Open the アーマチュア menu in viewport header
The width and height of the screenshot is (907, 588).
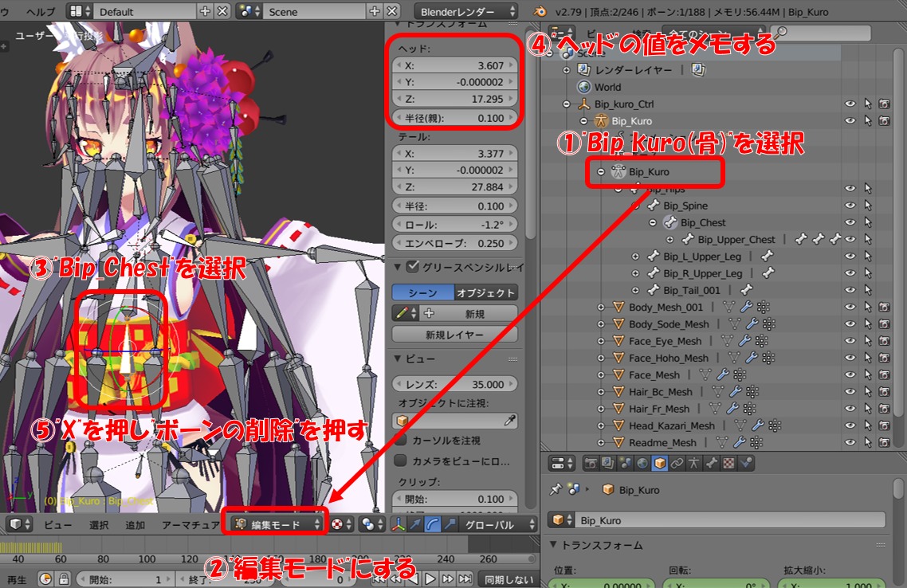[x=190, y=525]
